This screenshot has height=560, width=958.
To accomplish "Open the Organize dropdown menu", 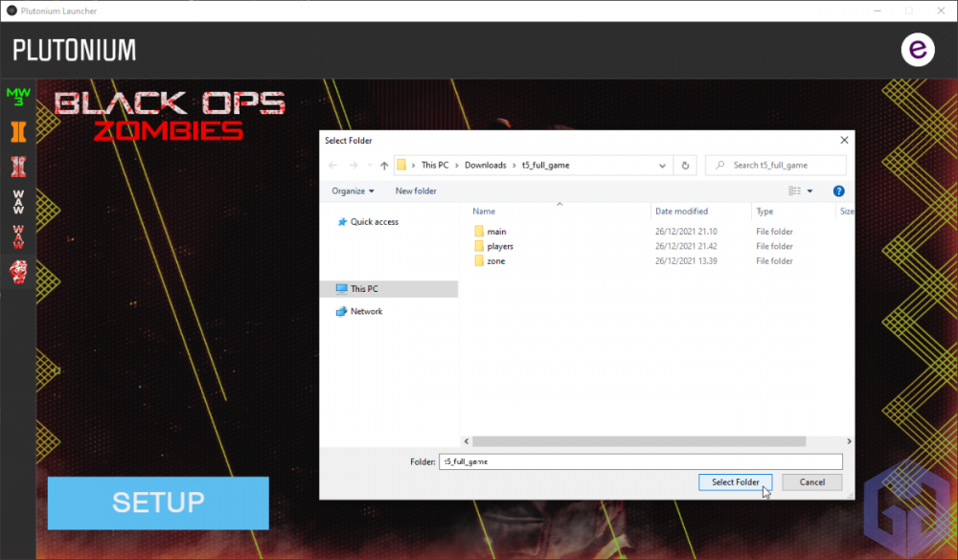I will pos(353,190).
